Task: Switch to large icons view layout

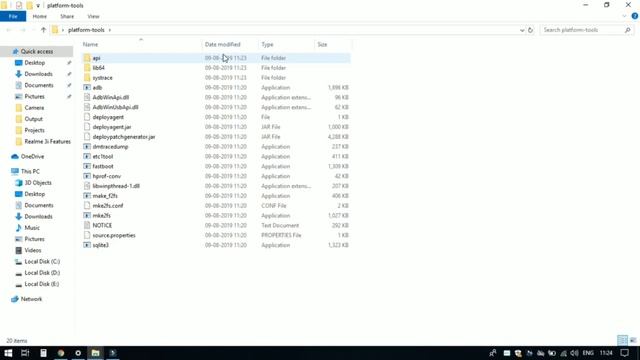Action: click(633, 340)
